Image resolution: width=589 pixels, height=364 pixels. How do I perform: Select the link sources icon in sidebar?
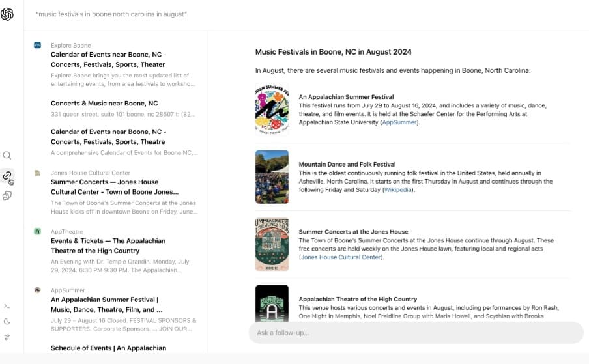(7, 175)
